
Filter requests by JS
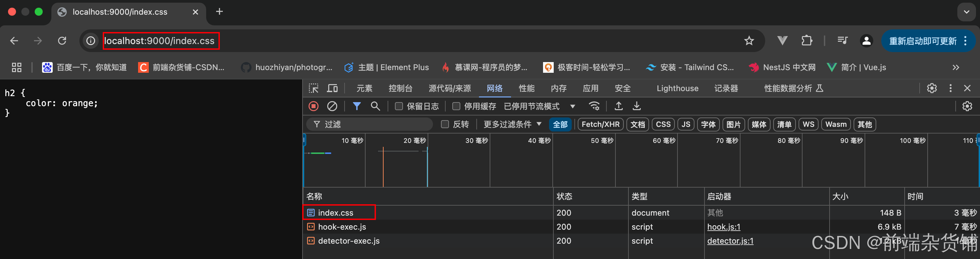point(685,124)
